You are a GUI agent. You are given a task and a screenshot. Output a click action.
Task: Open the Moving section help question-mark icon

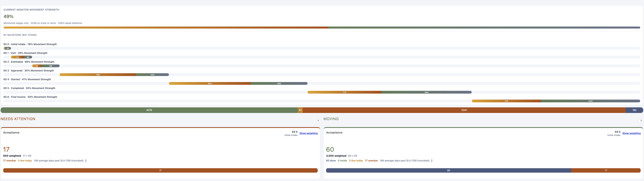tap(641, 121)
